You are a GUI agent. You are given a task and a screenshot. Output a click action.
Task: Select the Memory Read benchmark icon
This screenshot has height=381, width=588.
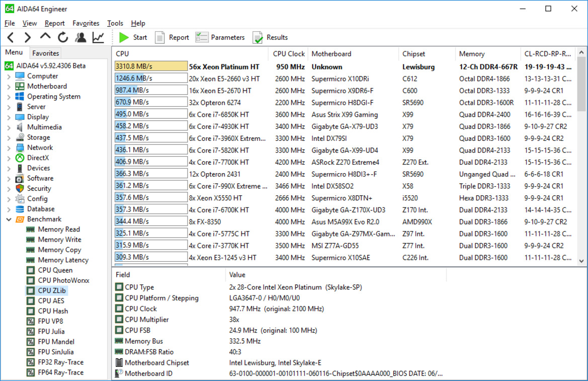coord(31,230)
